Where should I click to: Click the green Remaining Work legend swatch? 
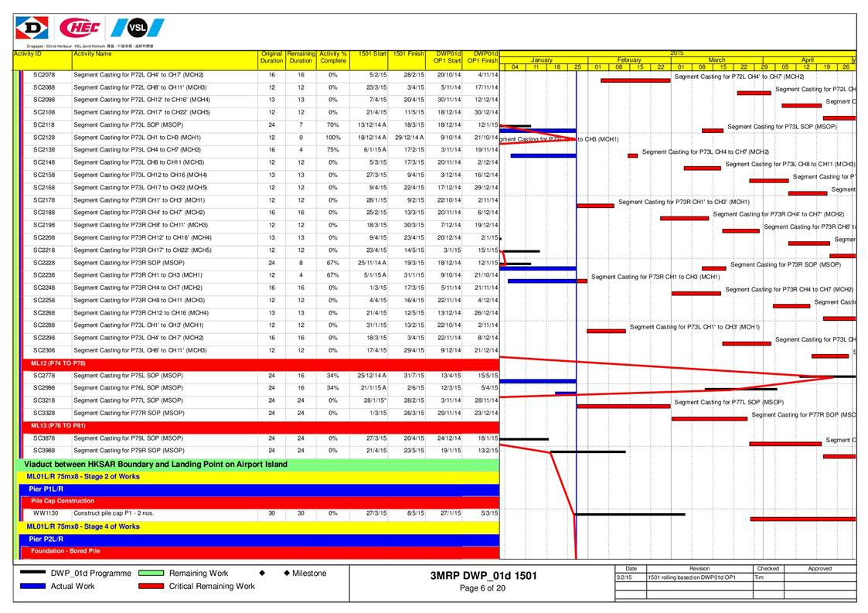pos(151,573)
